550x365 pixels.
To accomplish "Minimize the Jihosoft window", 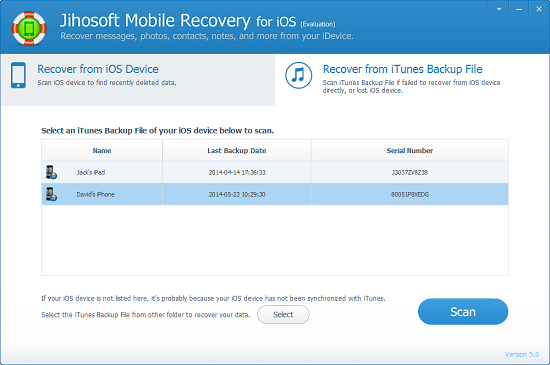I will (x=519, y=9).
